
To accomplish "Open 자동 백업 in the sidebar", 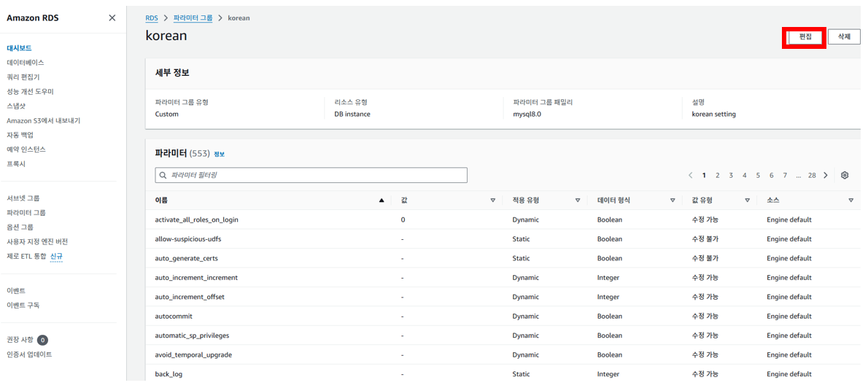I will click(x=20, y=134).
